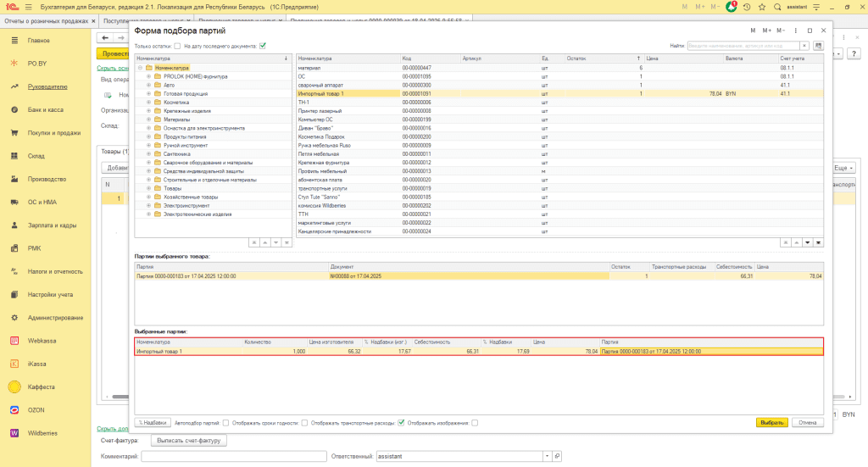This screenshot has height=467, width=868.
Task: Expand the Товары folder
Action: [x=148, y=188]
